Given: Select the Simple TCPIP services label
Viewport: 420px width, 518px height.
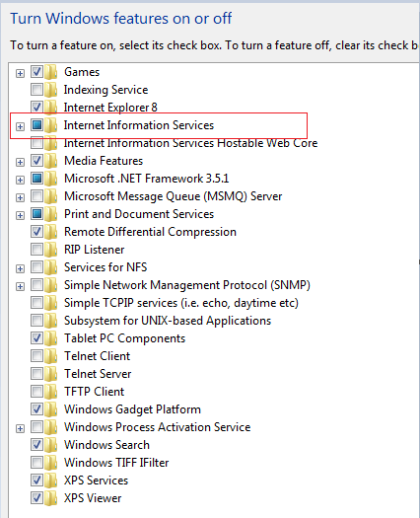Looking at the screenshot, I should pos(181,303).
